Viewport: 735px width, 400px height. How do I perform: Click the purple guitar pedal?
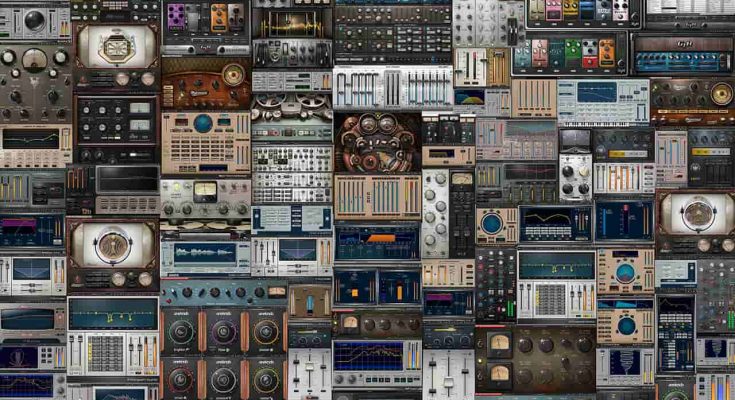pyautogui.click(x=177, y=17)
